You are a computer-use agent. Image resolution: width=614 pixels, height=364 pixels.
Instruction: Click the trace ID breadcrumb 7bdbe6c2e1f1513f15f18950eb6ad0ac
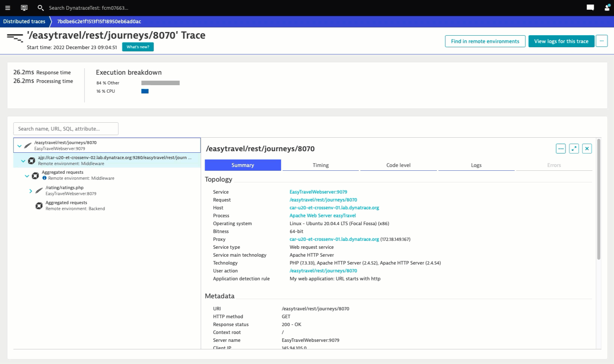click(x=99, y=21)
